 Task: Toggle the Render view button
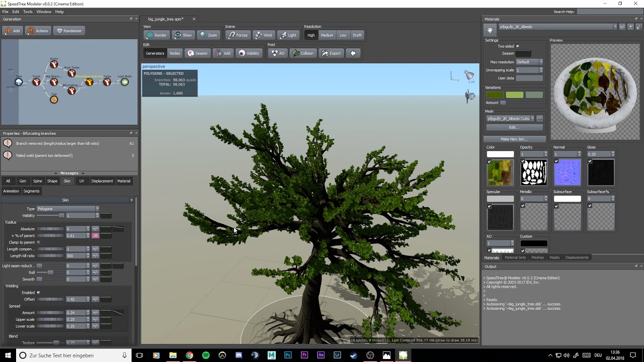tap(156, 35)
